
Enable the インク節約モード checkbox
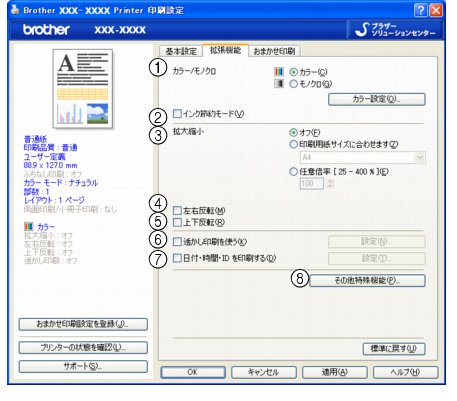[x=177, y=114]
